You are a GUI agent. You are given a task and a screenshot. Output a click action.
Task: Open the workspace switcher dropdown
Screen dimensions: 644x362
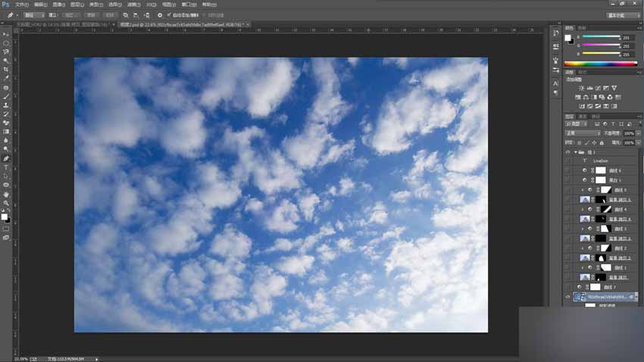point(624,15)
